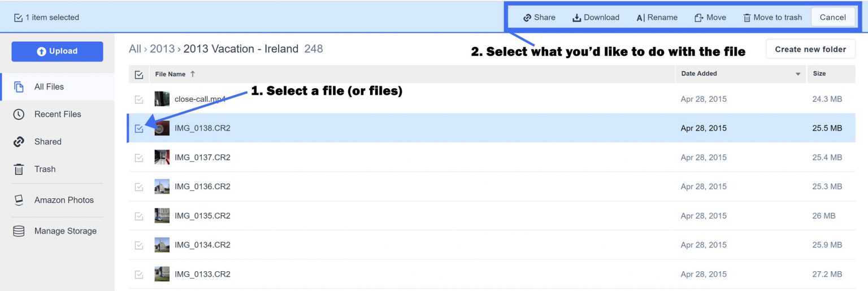Click the Move to trash bin icon
Viewport: 868px width, 291px height.
747,18
